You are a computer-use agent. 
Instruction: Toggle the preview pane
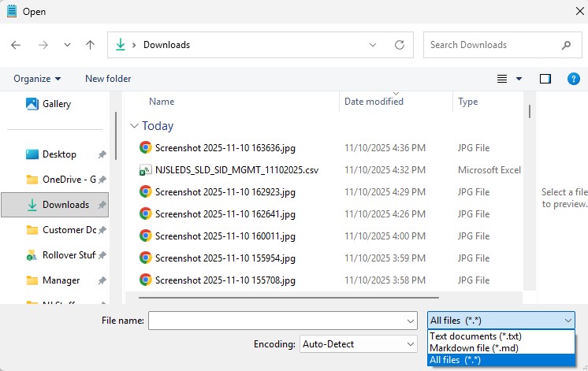(545, 79)
